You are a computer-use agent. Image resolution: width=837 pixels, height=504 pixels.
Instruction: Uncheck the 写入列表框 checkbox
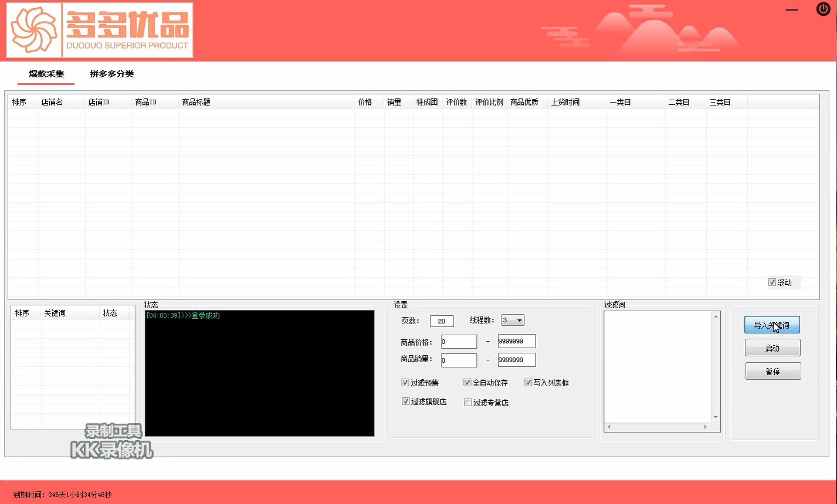coord(528,382)
